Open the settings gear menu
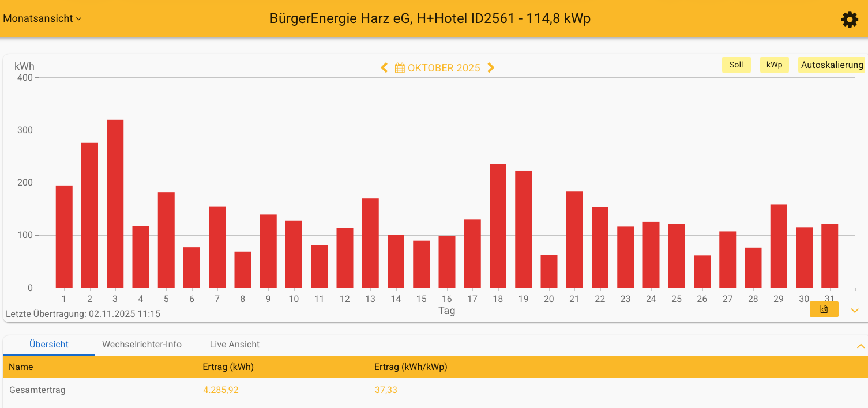The image size is (868, 408). pyautogui.click(x=850, y=19)
